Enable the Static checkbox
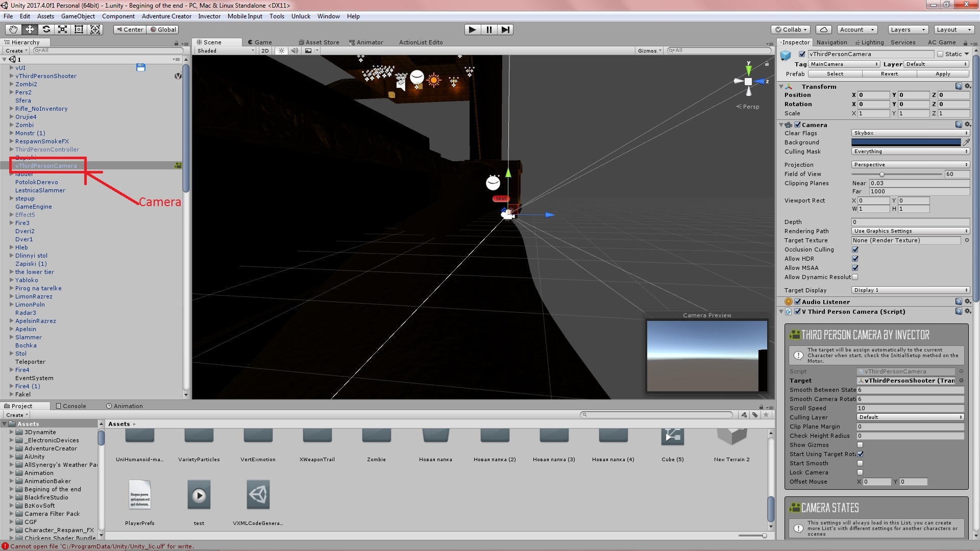 pos(940,54)
